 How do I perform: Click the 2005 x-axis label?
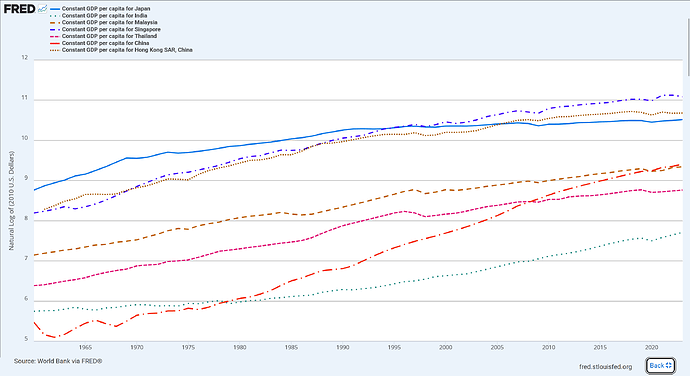coord(497,347)
